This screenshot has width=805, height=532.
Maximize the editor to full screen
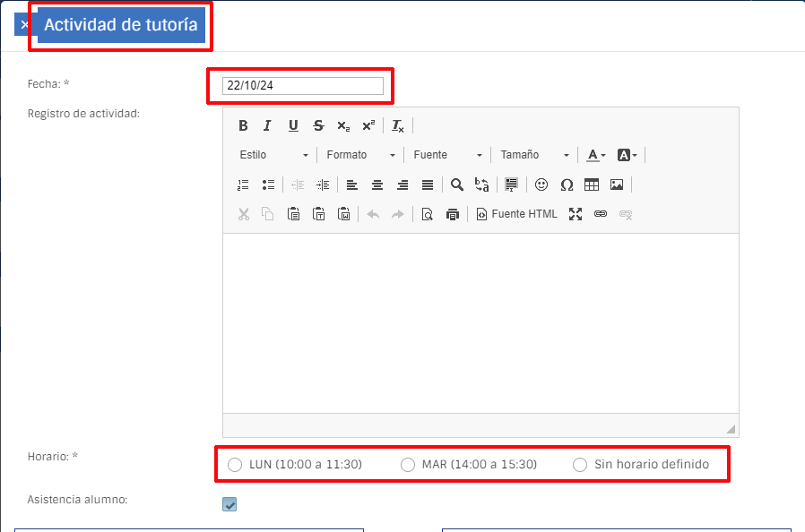[x=576, y=214]
